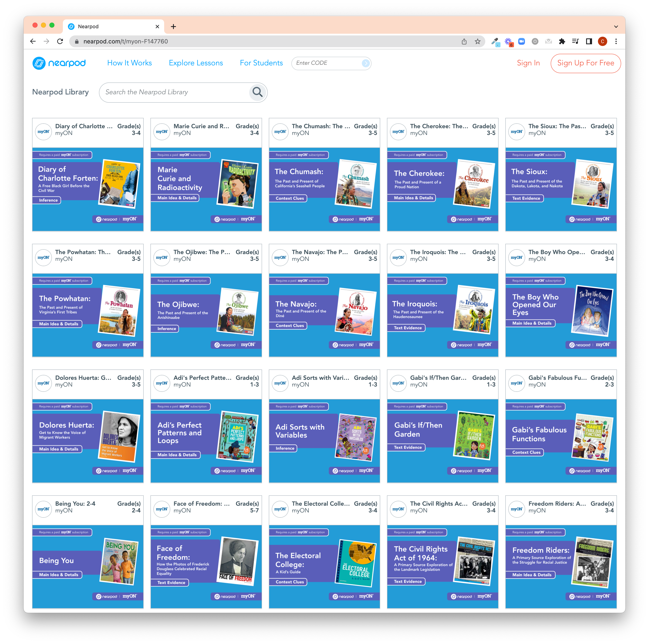Reload the page
The image size is (649, 644).
click(60, 41)
